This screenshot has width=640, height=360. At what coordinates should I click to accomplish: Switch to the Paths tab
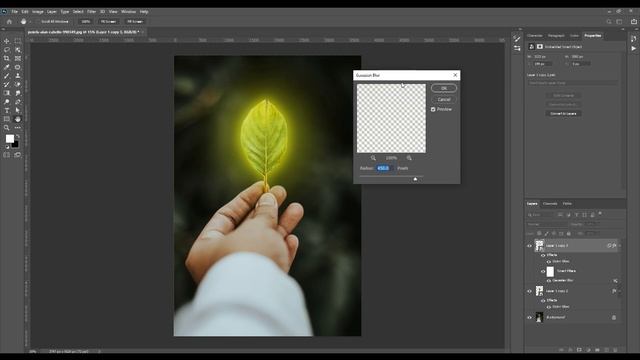pos(567,203)
